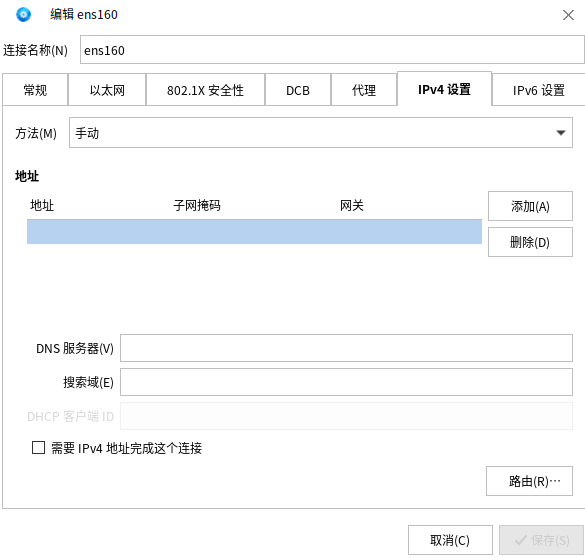This screenshot has width=585, height=558.
Task: Click the 连接名称 input field
Action: 332,50
